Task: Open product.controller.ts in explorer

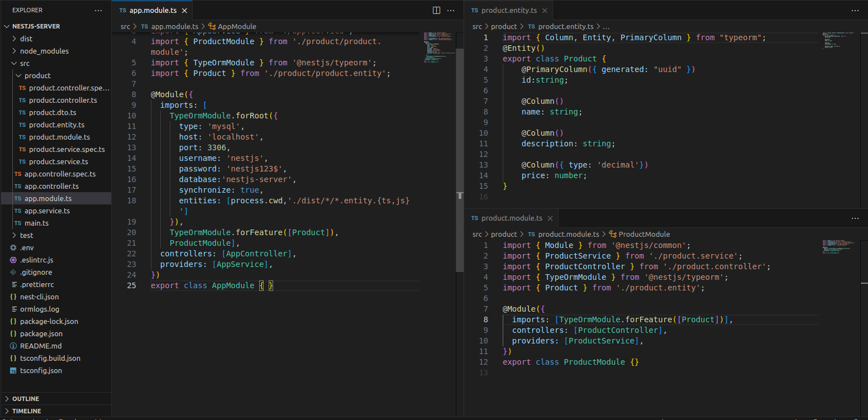Action: click(x=56, y=100)
